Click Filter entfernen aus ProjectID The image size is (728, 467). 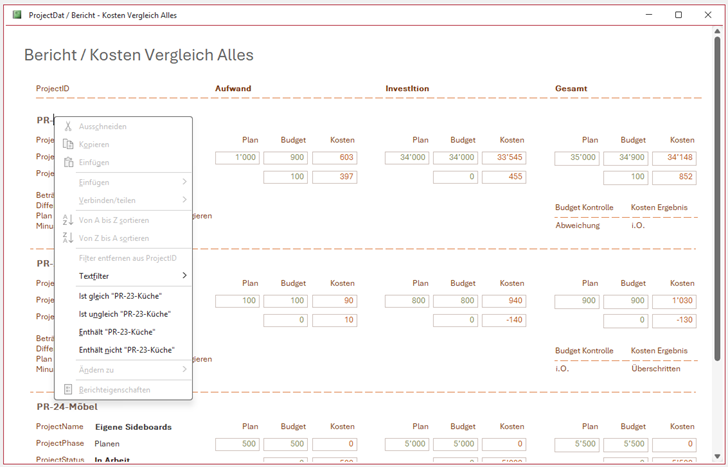[x=124, y=258]
